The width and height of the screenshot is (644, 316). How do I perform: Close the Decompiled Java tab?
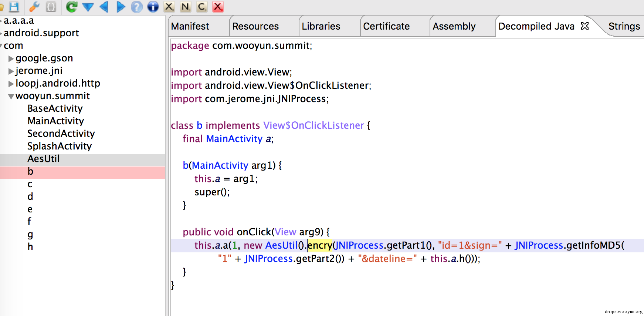[585, 26]
